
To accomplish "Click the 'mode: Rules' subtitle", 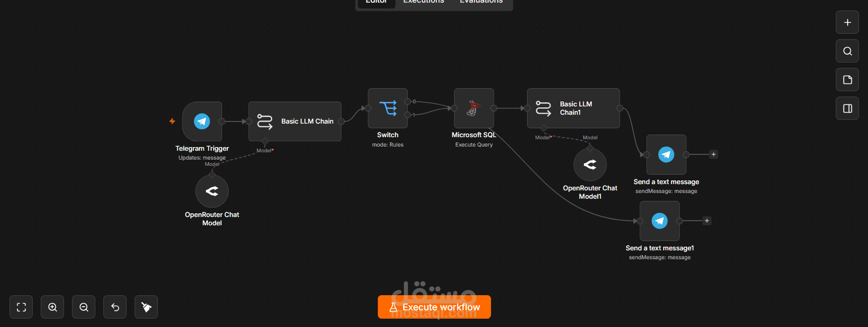I will pyautogui.click(x=388, y=145).
